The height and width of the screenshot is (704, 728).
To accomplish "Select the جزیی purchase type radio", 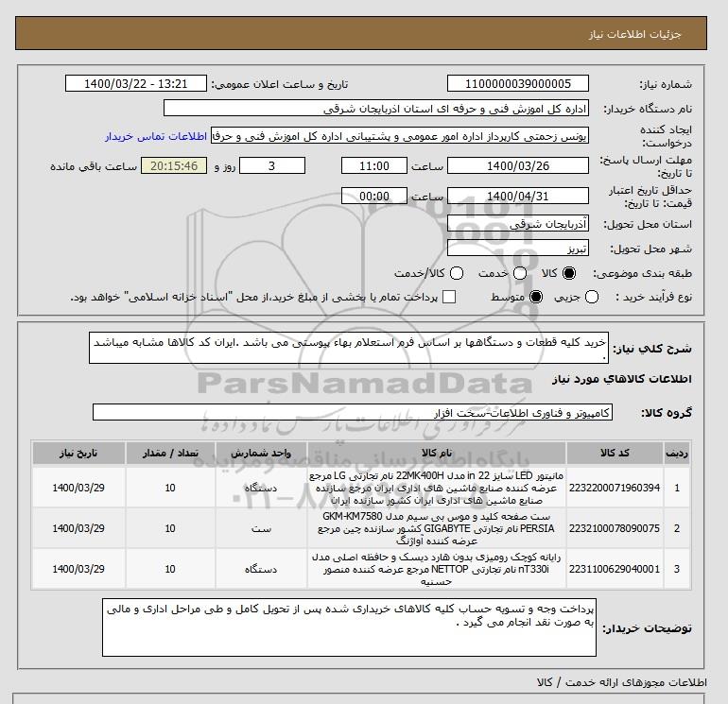I will (x=592, y=297).
